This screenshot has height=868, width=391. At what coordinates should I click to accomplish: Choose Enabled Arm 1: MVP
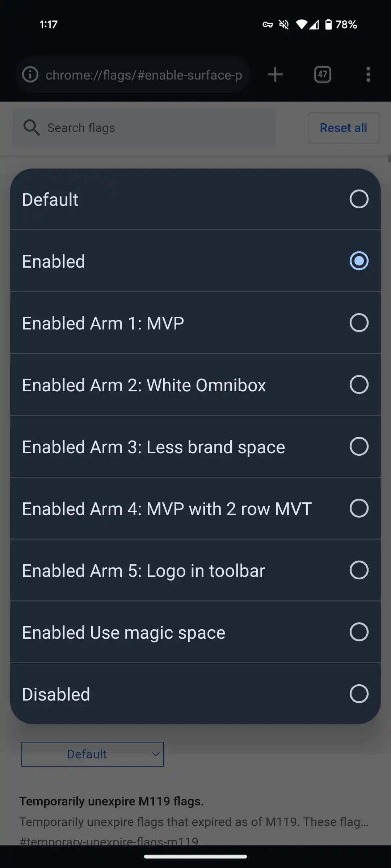point(359,323)
